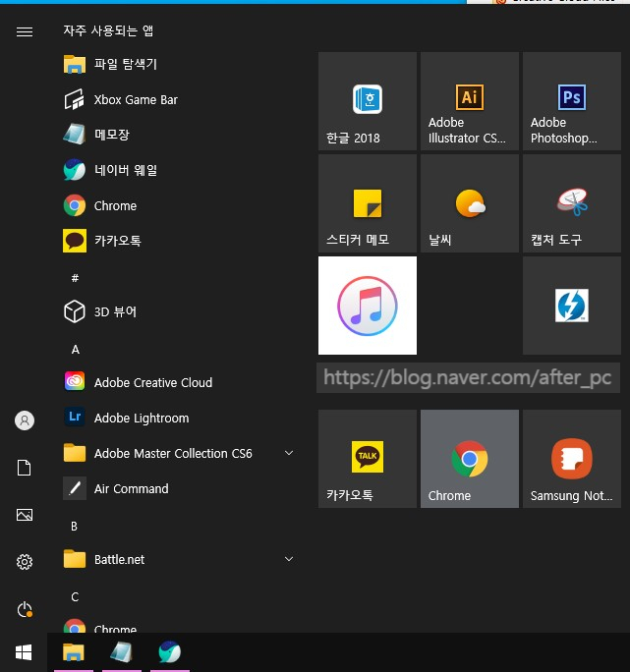Open File Explorer from the taskbar
Screen dimensions: 630x672
[74, 652]
